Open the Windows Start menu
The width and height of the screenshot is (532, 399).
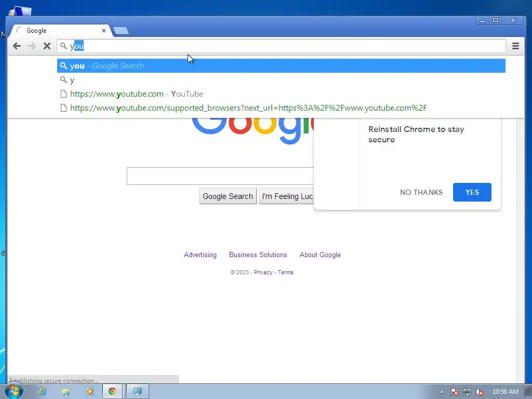pos(14,391)
